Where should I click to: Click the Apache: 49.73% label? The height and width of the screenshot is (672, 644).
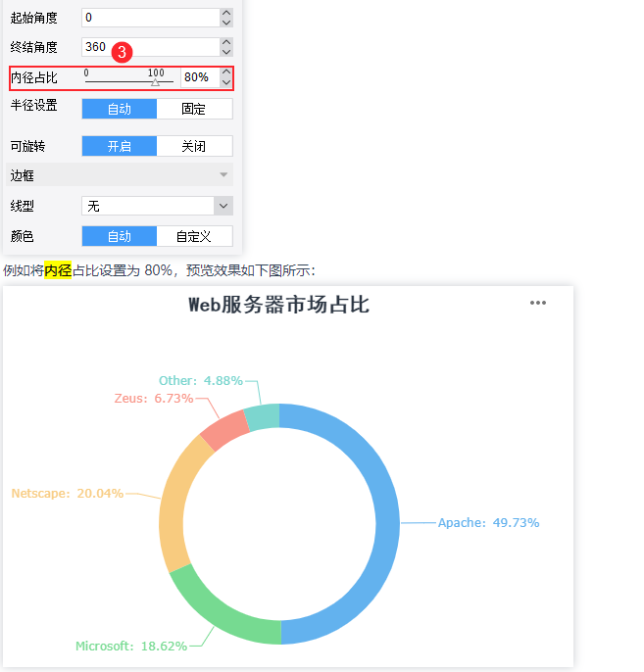tap(488, 523)
